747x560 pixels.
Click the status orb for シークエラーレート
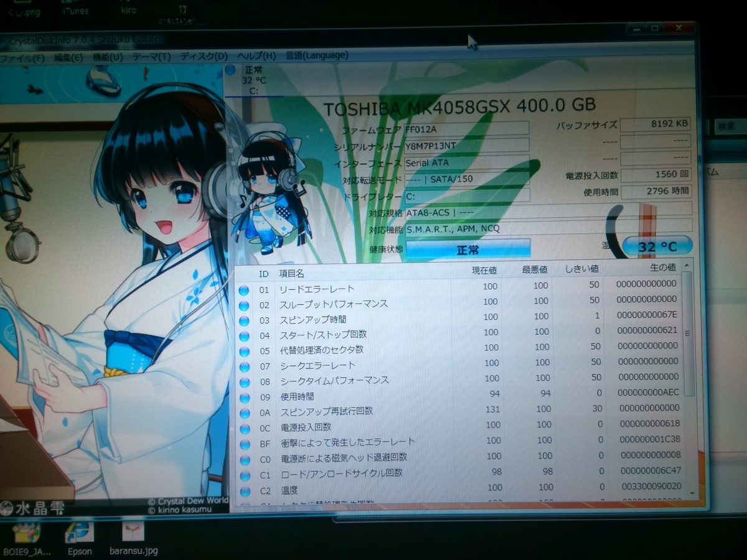(243, 366)
